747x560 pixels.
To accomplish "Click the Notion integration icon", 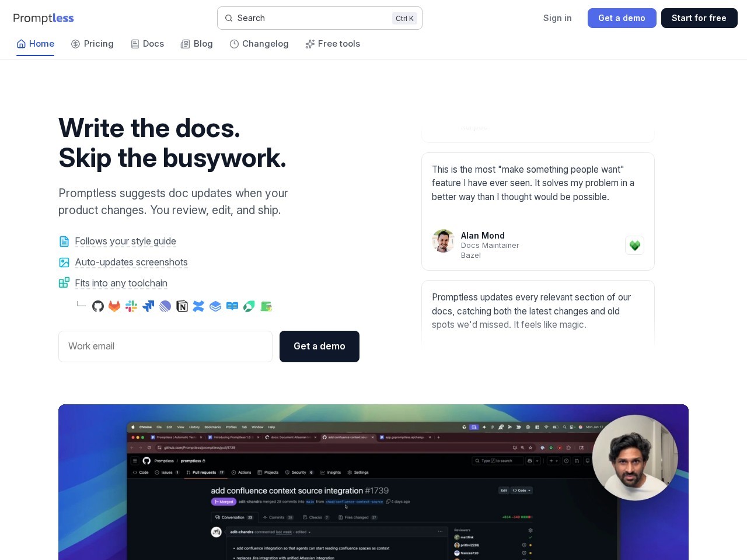I will (182, 306).
